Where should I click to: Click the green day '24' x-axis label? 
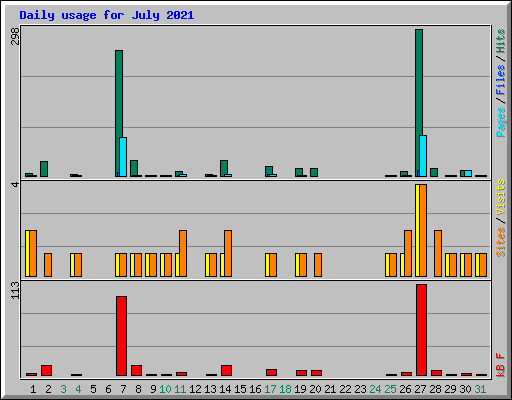click(x=375, y=389)
